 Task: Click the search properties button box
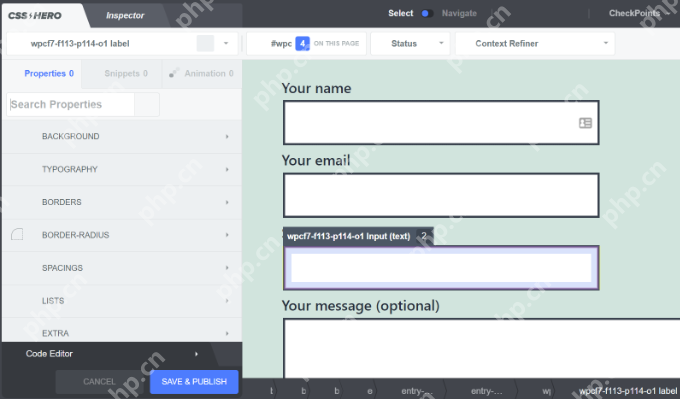coord(147,105)
